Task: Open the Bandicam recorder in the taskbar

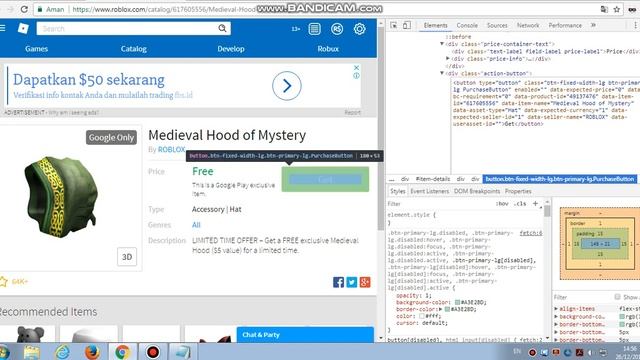Action: (x=153, y=352)
